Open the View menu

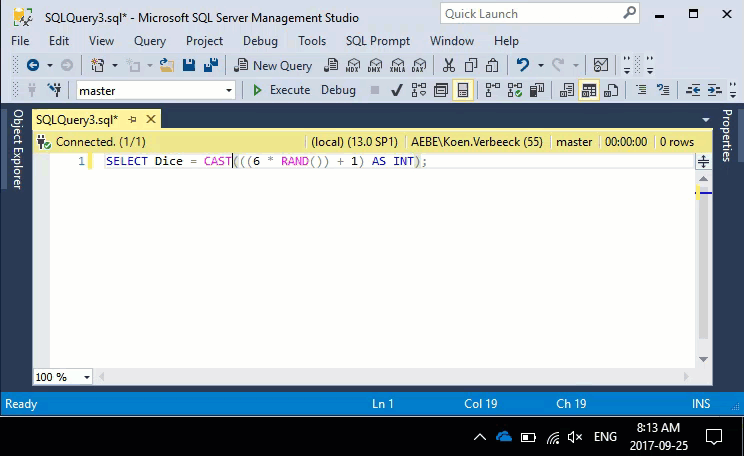tap(102, 41)
